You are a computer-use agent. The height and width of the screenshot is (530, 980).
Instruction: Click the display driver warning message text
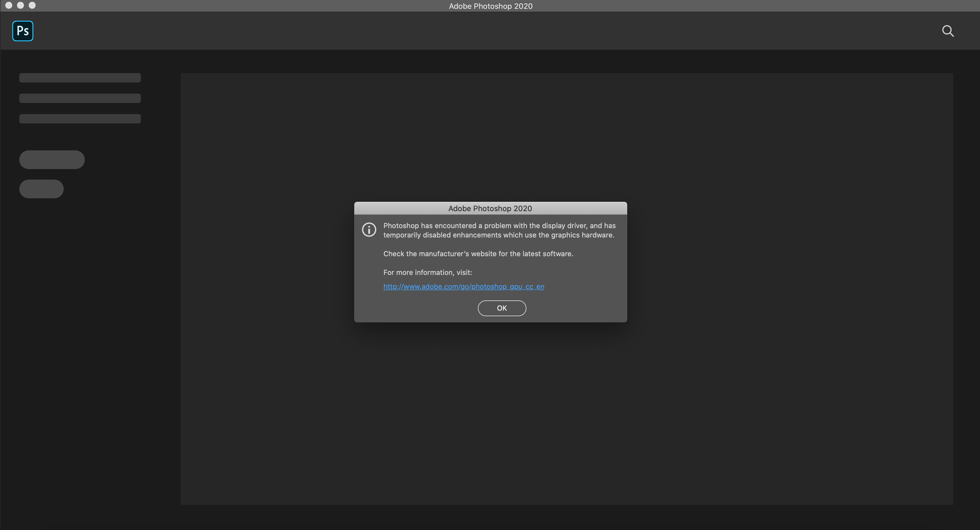tap(498, 230)
